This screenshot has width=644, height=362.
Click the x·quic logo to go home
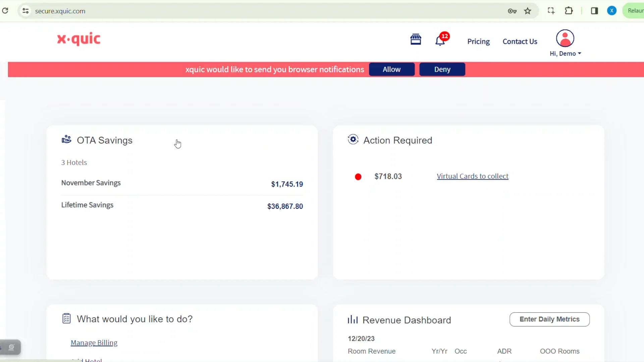click(x=78, y=39)
